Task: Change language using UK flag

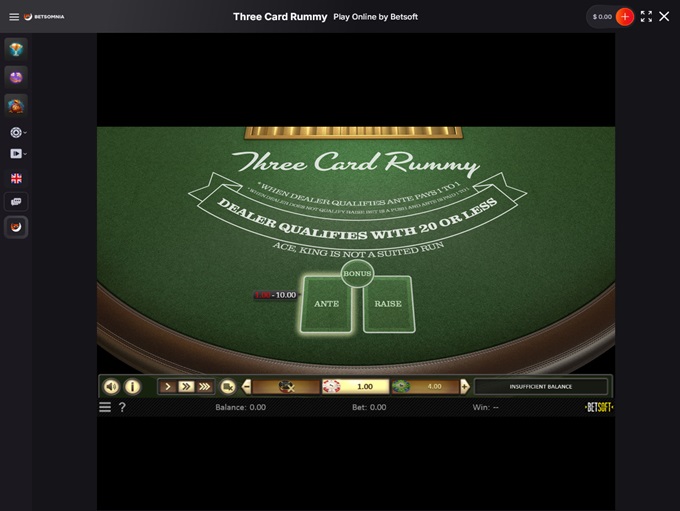Action: [16, 178]
